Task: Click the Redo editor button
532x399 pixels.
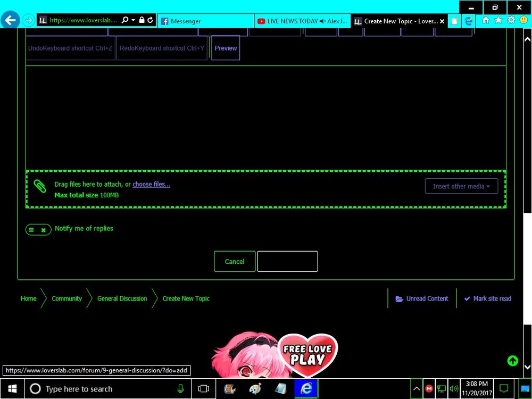Action: pos(162,48)
